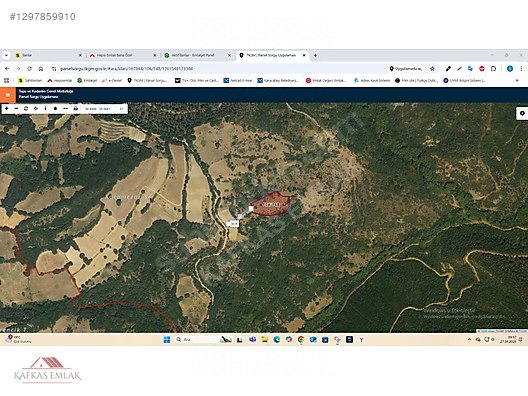
Task: Open the map layers button at right edge
Action: (522, 113)
